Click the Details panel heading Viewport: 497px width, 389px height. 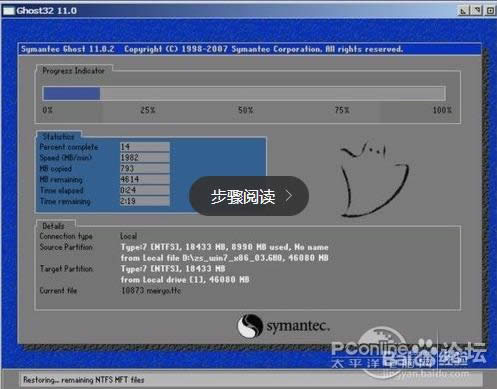[53, 226]
